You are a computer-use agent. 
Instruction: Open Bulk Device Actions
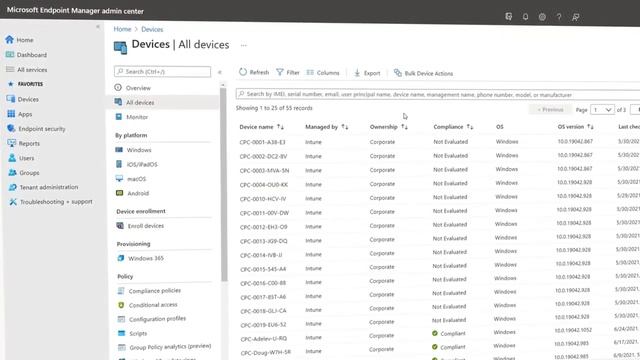tap(423, 73)
